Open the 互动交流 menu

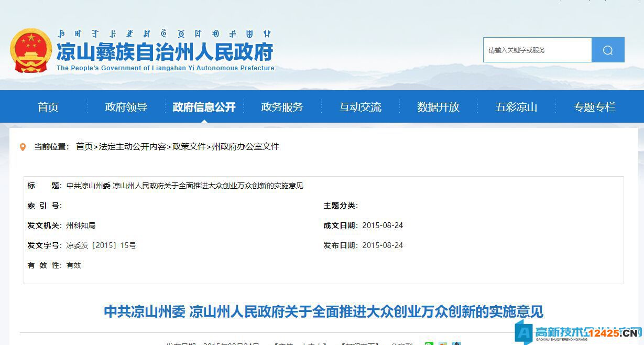(360, 106)
